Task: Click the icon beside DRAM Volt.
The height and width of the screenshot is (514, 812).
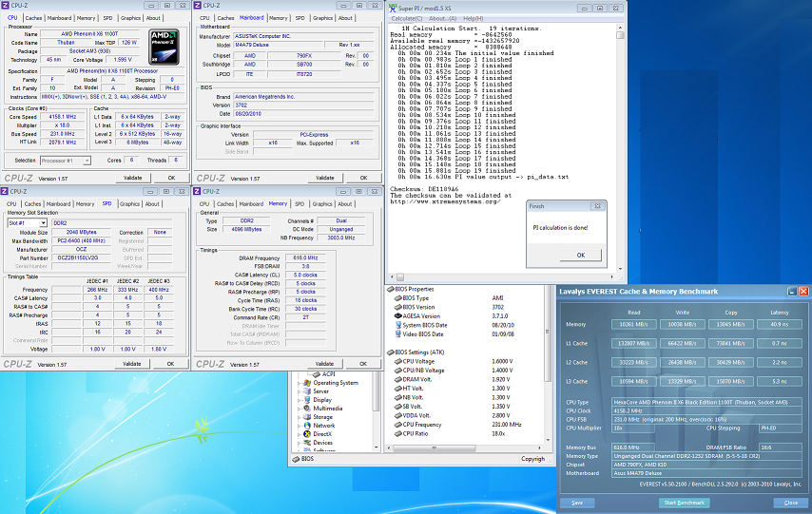Action: click(398, 379)
